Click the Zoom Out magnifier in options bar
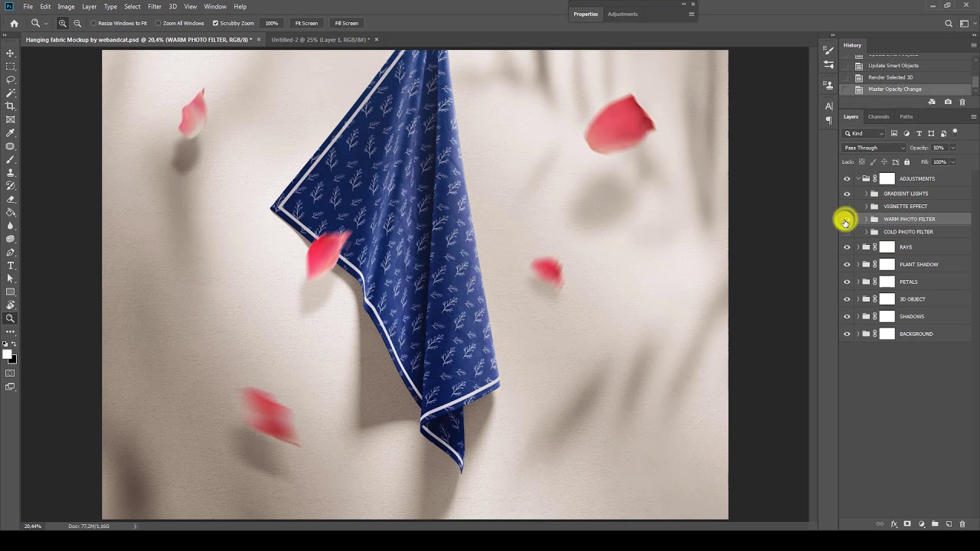The image size is (980, 551). (x=77, y=23)
